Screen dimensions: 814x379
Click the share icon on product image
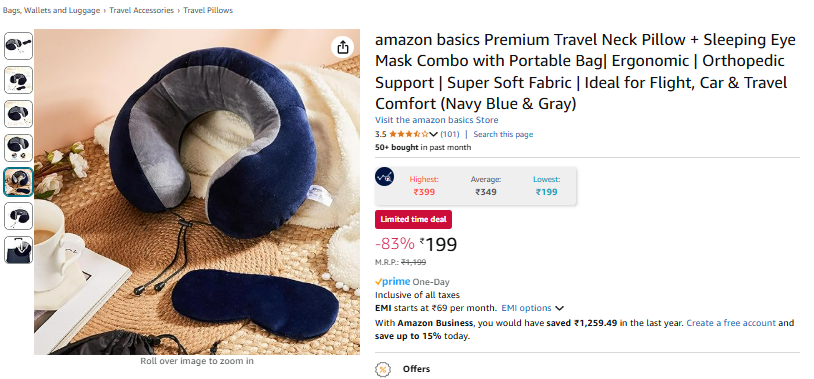click(343, 47)
